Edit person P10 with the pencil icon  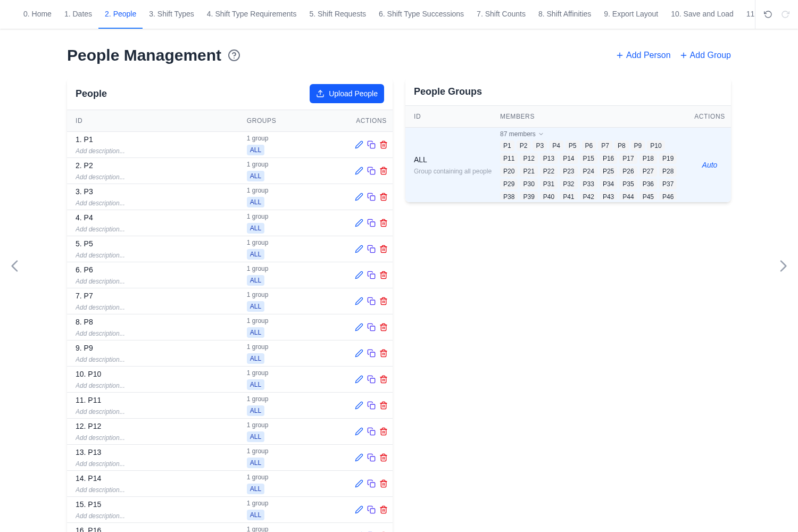click(359, 379)
